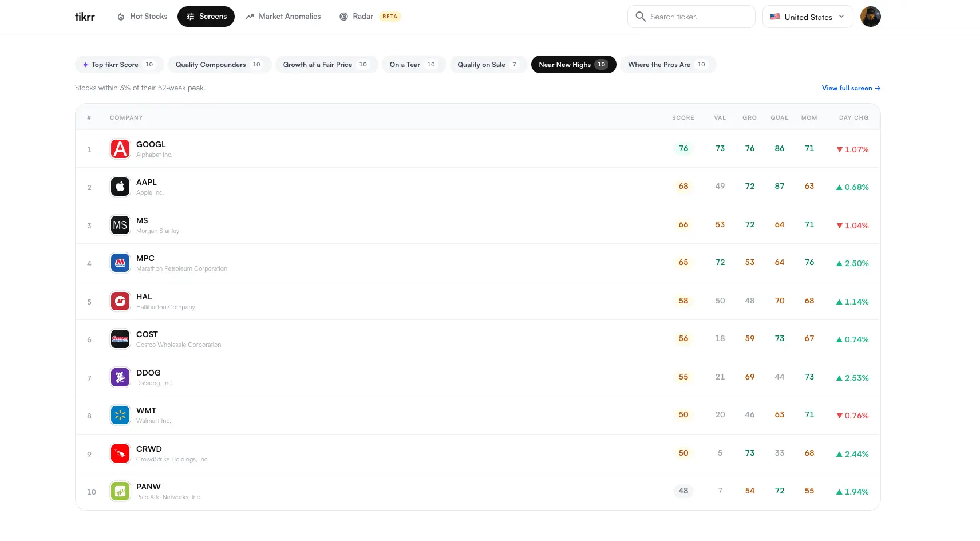This screenshot has height=541, width=980.
Task: Click the Walmart spark logo icon
Action: point(120,415)
